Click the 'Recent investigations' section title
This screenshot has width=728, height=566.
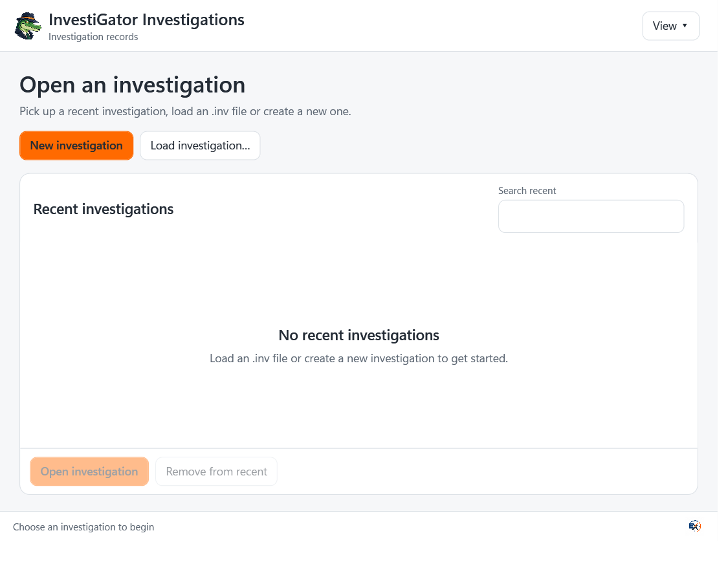pos(104,209)
